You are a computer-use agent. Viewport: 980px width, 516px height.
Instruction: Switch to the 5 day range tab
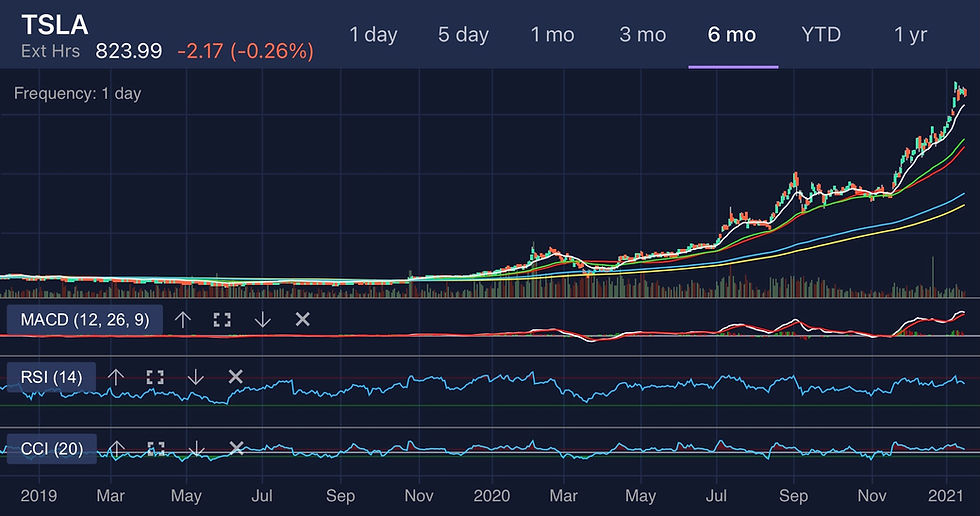click(x=463, y=34)
